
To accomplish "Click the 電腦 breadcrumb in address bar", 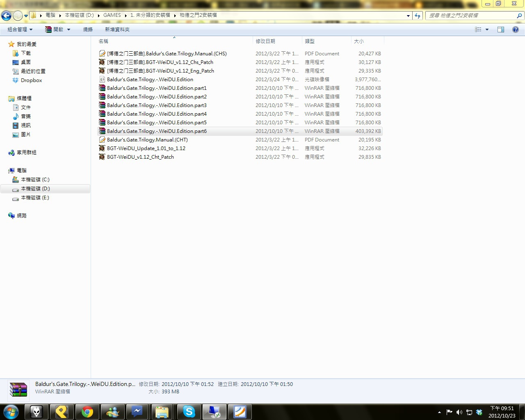I will 50,15.
